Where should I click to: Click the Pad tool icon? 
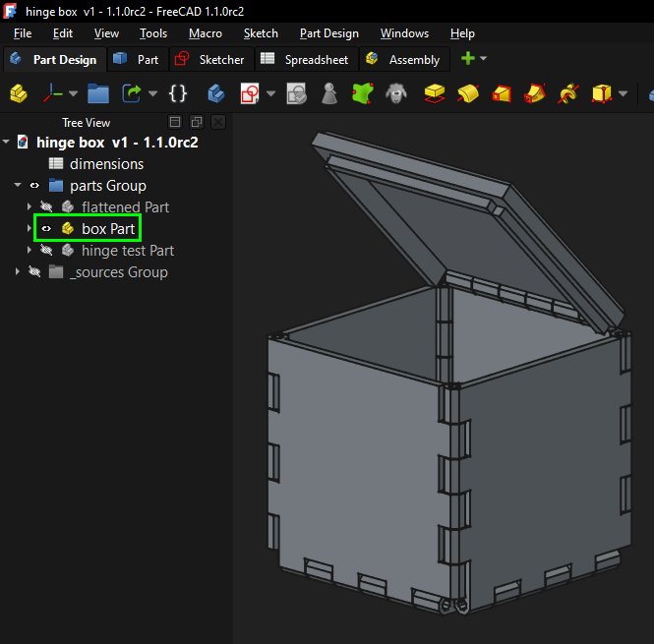434,93
